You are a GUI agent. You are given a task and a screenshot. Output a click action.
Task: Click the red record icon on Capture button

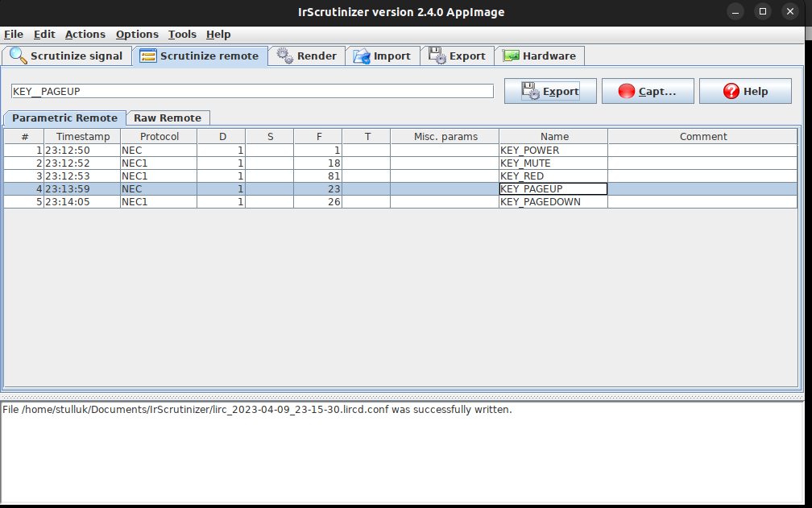627,91
